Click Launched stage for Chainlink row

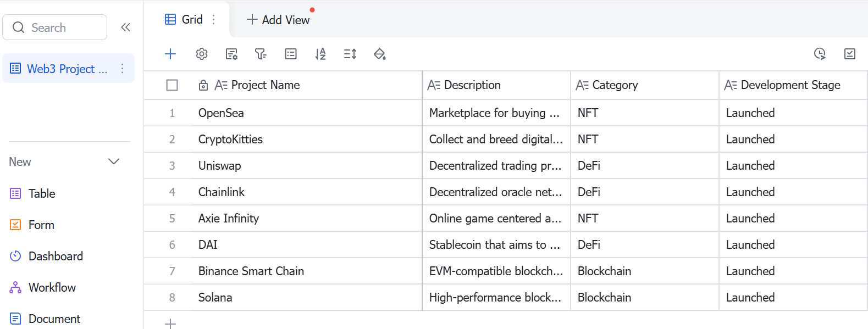[793, 192]
